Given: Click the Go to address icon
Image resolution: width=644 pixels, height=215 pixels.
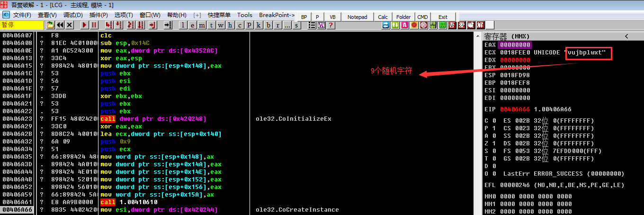Looking at the screenshot, I should point(168,25).
